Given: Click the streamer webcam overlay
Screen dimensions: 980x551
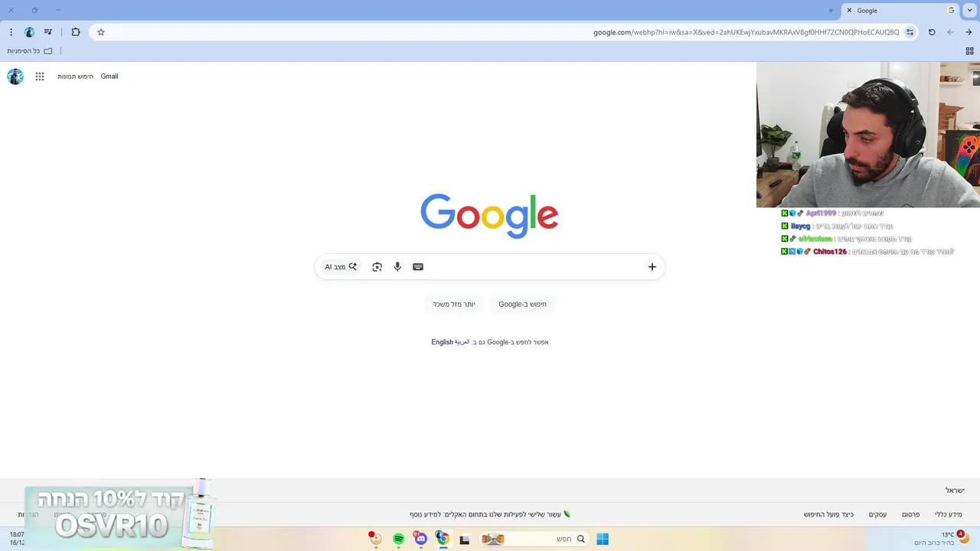Looking at the screenshot, I should pyautogui.click(x=868, y=135).
